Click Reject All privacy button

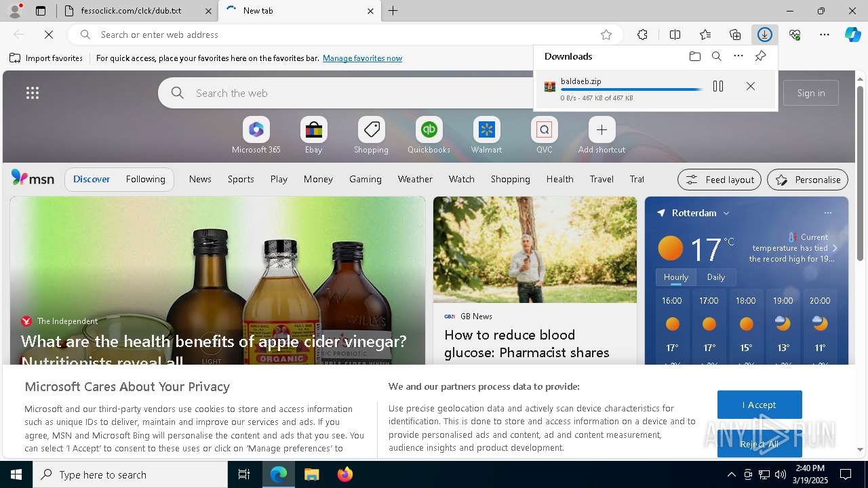point(759,444)
